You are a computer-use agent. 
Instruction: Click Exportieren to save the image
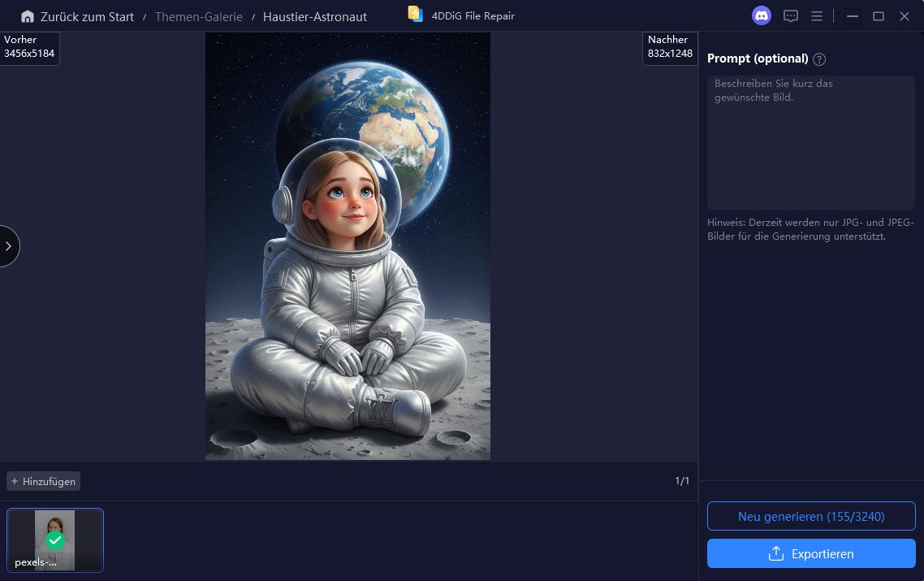(810, 553)
